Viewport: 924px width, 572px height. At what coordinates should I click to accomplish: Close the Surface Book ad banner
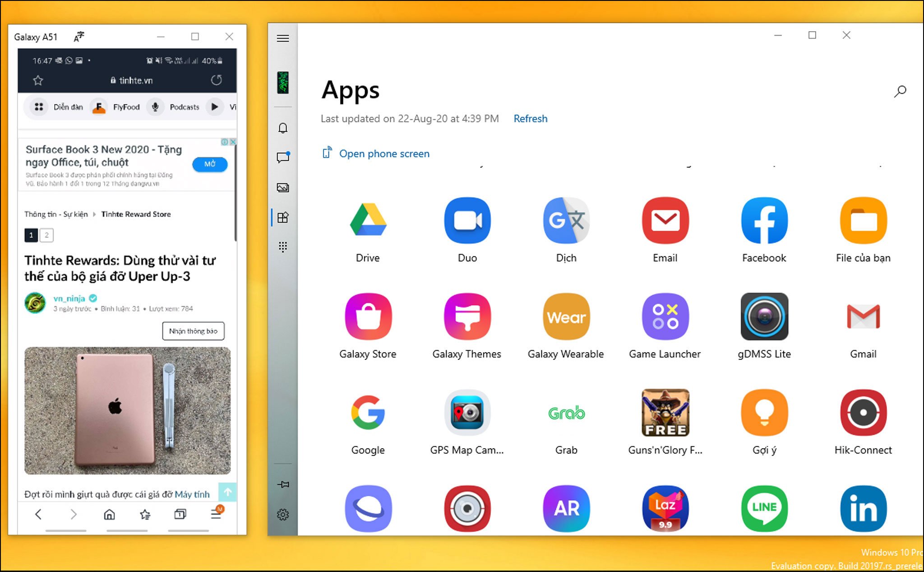[x=233, y=142]
